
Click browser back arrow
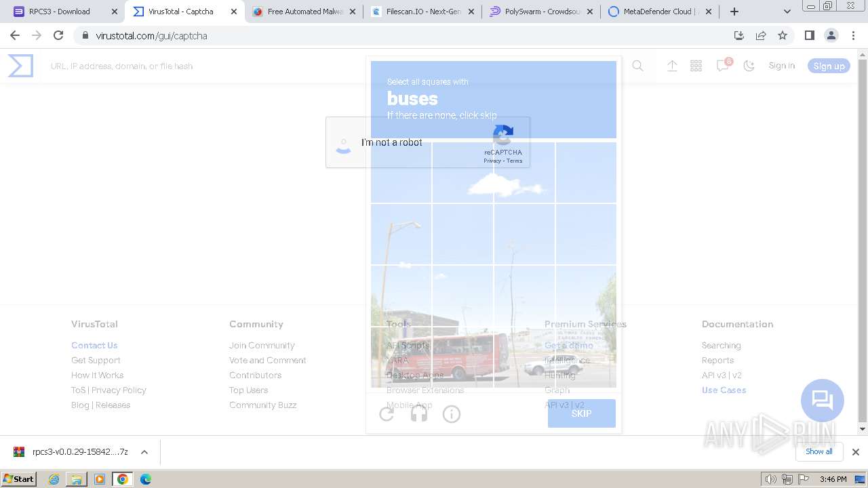(x=15, y=35)
